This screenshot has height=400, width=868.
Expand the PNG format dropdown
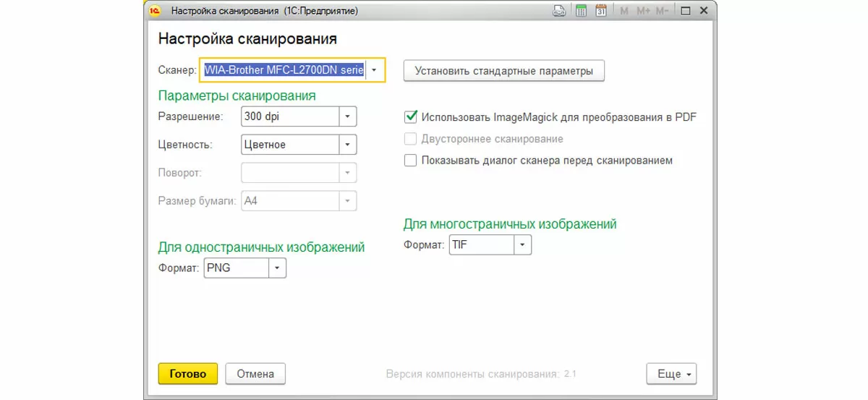[x=277, y=268]
